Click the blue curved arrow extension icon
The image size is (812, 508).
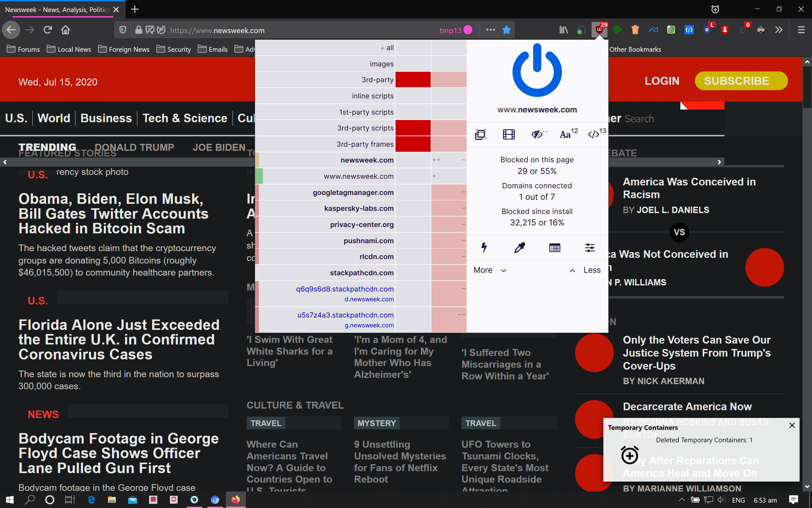tap(653, 30)
